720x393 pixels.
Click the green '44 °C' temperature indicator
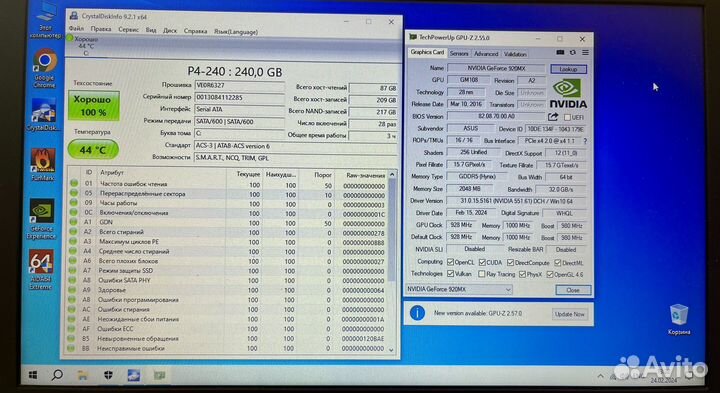tap(93, 150)
